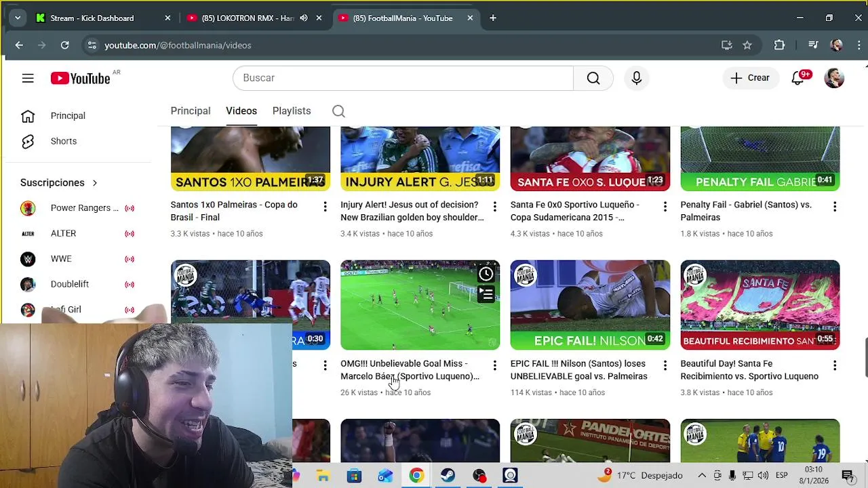Play the Unbelievable Goal Miss thumbnail
868x488 pixels.
420,305
